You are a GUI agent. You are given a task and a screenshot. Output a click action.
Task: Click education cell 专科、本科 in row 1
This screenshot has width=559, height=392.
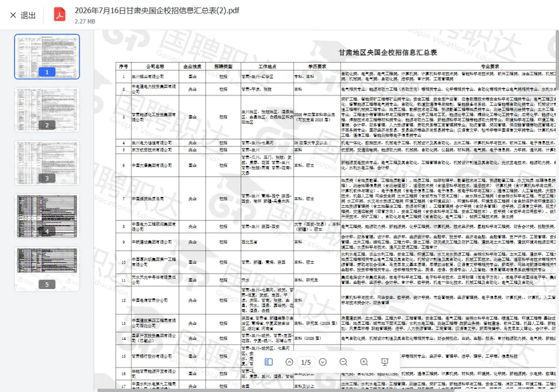[317, 77]
